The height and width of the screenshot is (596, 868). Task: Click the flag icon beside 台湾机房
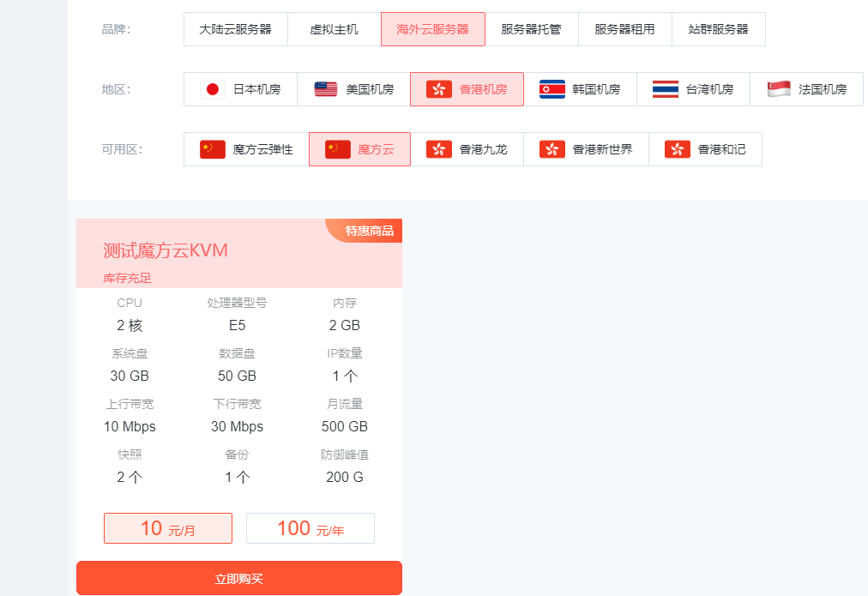666,89
